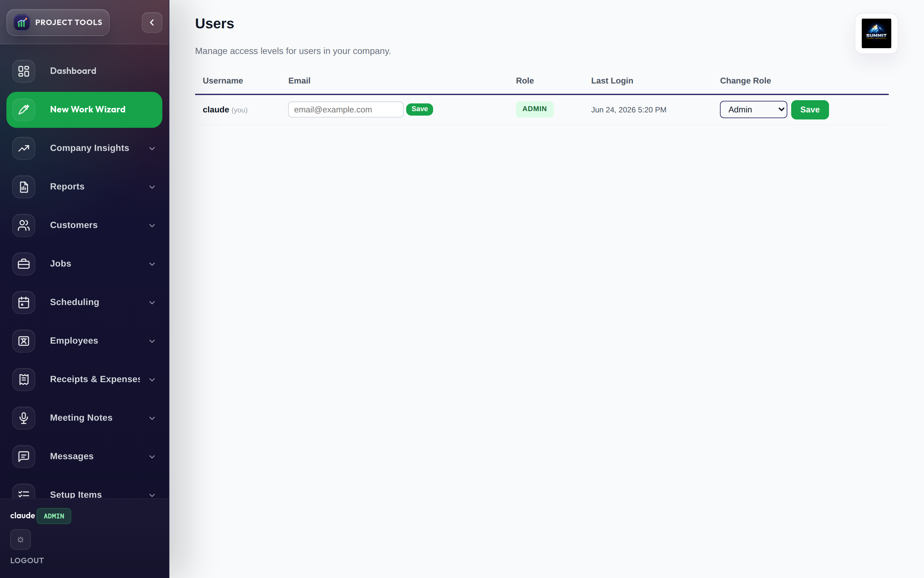Click the Reports document icon
This screenshot has height=578, width=924.
click(24, 187)
